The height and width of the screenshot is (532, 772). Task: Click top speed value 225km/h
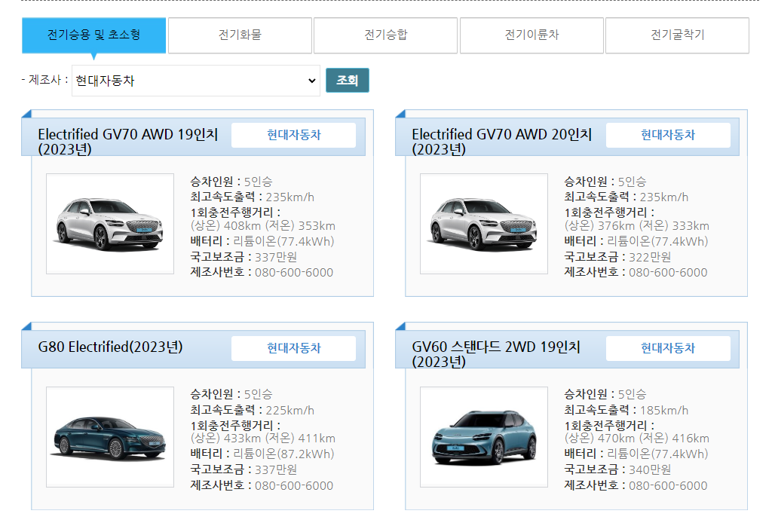coord(290,411)
